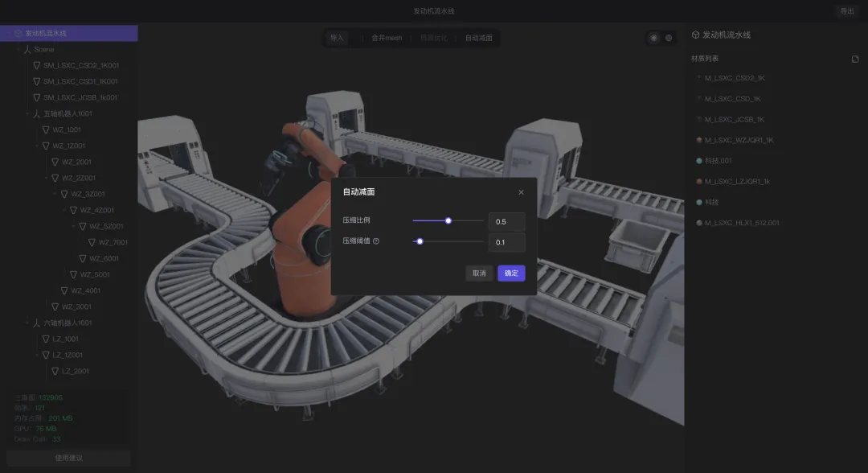Toggle the circular render mode icon in the viewport

tap(653, 38)
